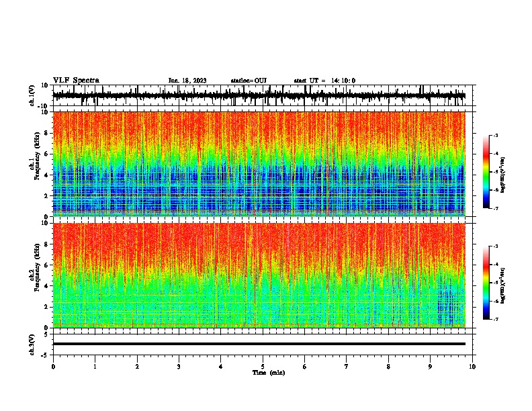Click the "-3" label on ch.1 color bar
This screenshot has height=411, width=532.
click(x=496, y=135)
